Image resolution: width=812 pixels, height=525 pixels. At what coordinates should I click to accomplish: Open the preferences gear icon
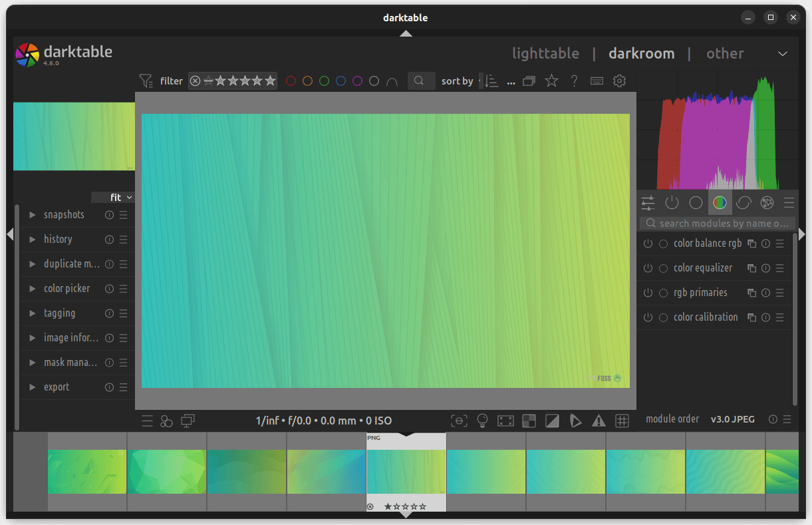click(619, 81)
